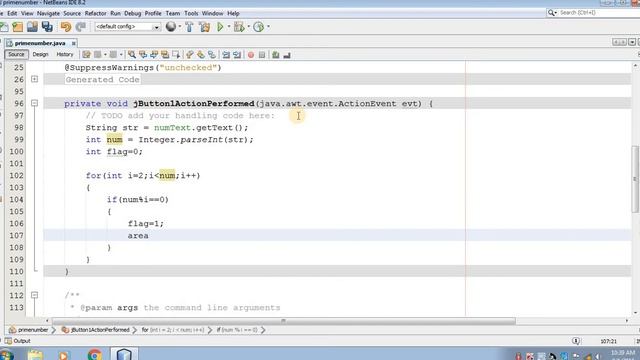
Task: Clean and Build project icon
Action: point(204,27)
